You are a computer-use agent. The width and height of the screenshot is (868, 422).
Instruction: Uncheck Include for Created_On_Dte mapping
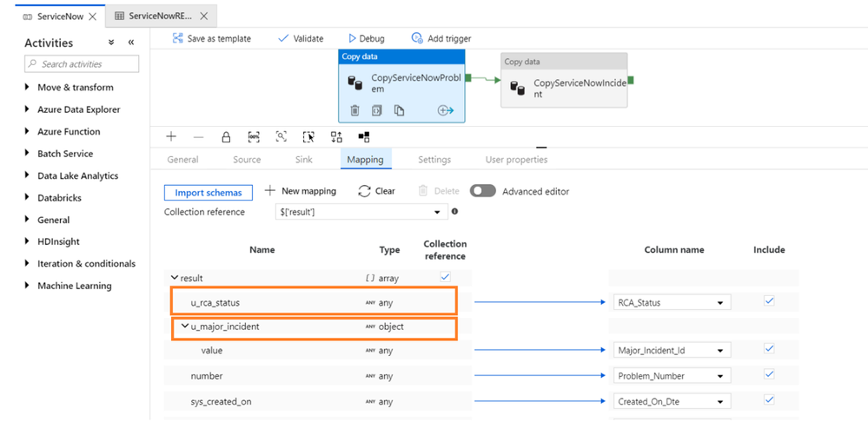(x=769, y=399)
